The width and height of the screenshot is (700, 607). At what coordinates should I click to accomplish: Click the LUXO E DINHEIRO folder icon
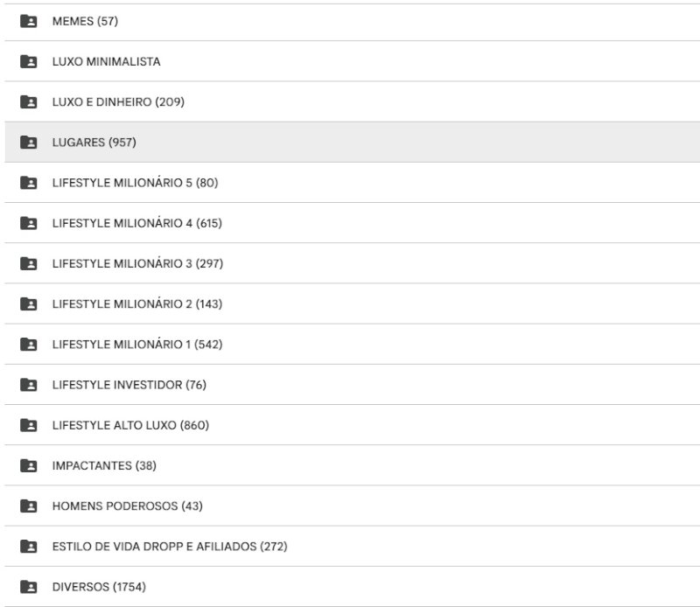pos(29,101)
